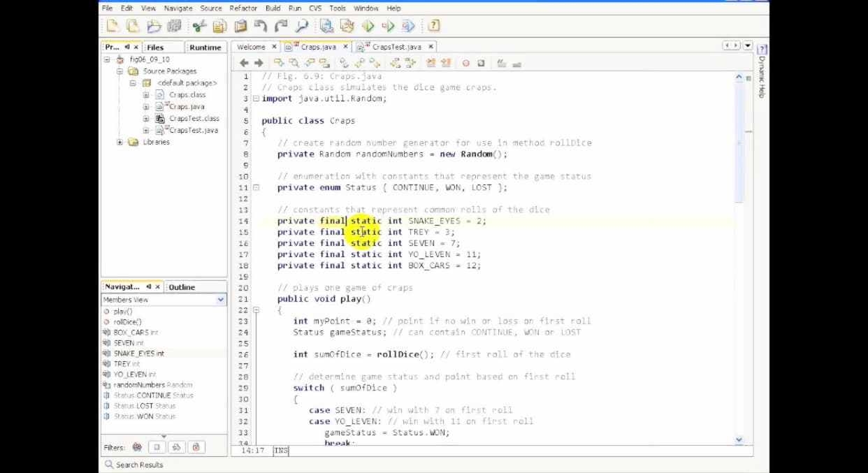Viewport: 868px width, 473px height.
Task: Click the Run Main Project green arrow
Action: click(x=368, y=26)
